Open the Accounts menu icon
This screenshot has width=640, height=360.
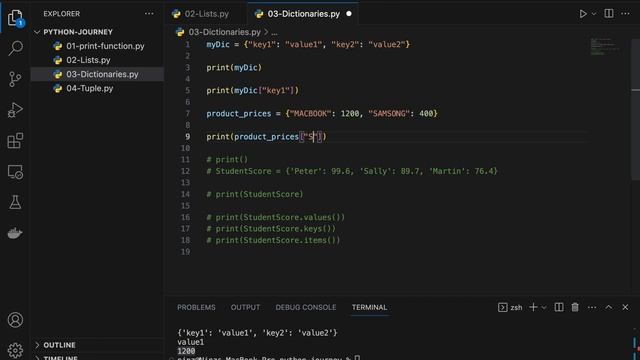tap(15, 320)
